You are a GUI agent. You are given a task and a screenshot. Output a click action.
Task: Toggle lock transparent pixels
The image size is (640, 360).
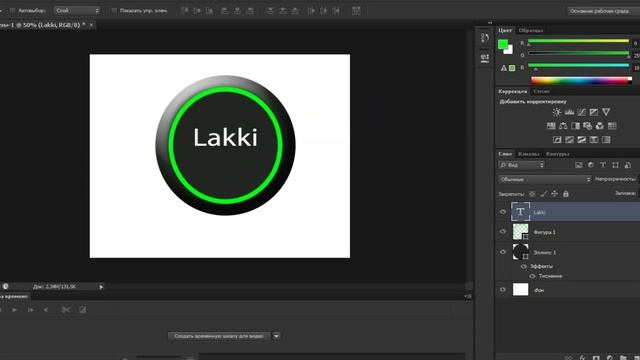tap(532, 194)
